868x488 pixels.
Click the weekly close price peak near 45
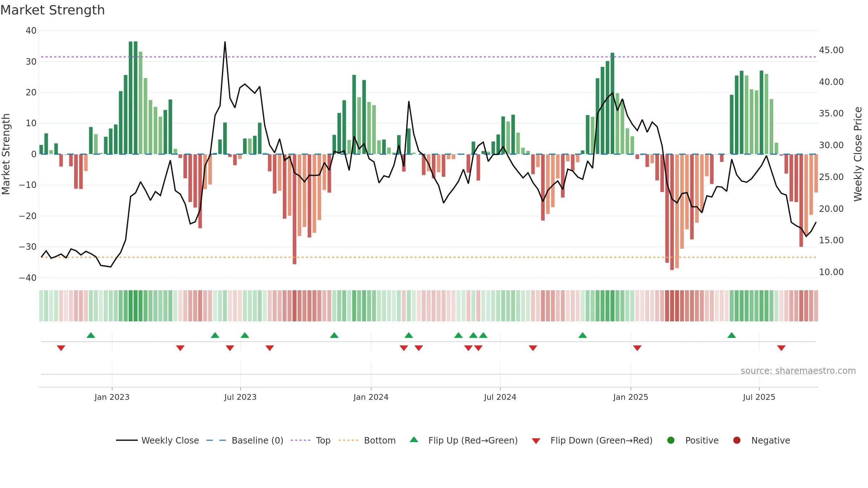pos(225,42)
